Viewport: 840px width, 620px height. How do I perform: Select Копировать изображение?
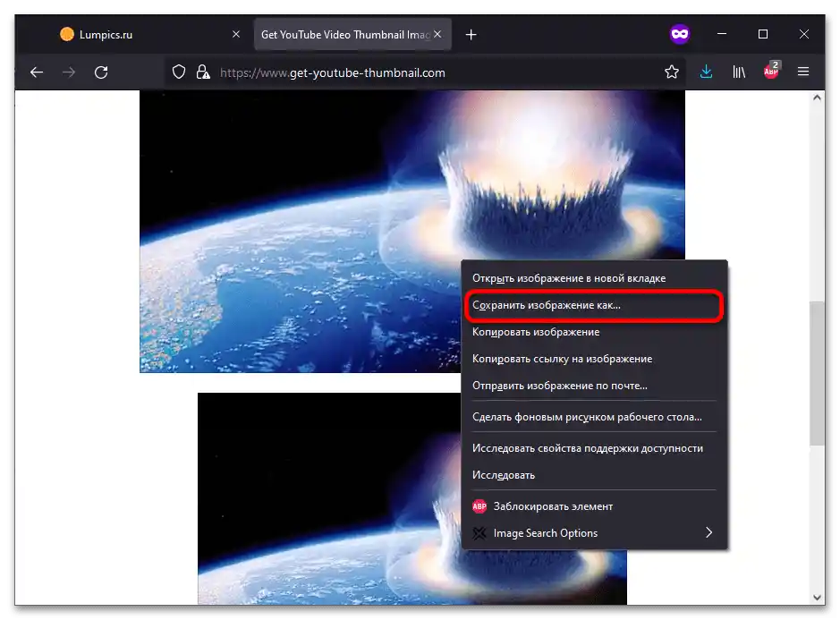click(x=594, y=332)
